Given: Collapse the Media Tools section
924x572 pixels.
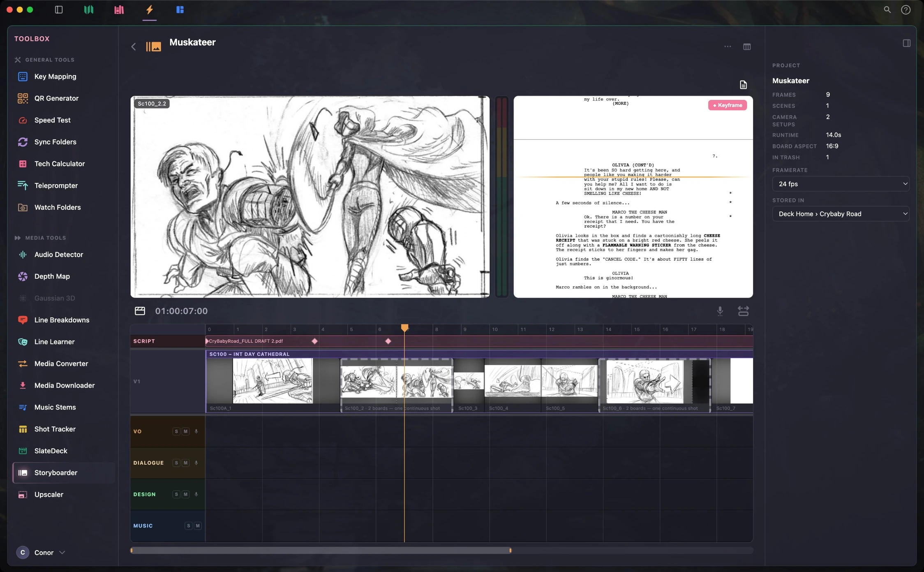Looking at the screenshot, I should click(40, 238).
